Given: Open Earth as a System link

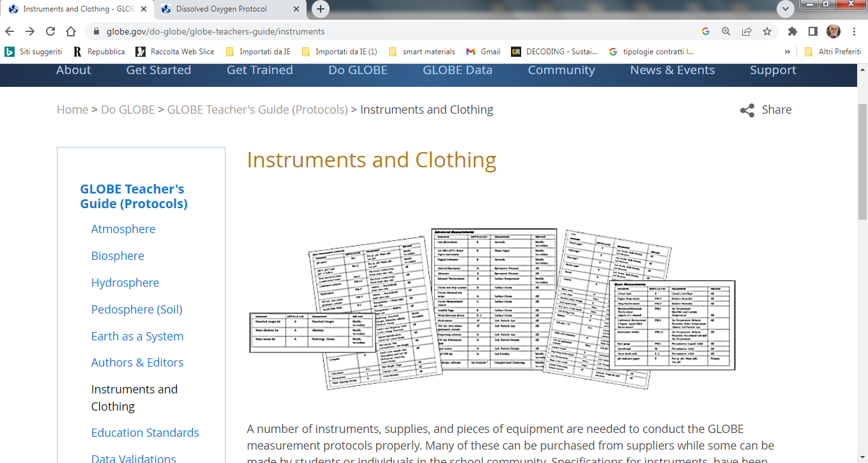Looking at the screenshot, I should tap(137, 337).
